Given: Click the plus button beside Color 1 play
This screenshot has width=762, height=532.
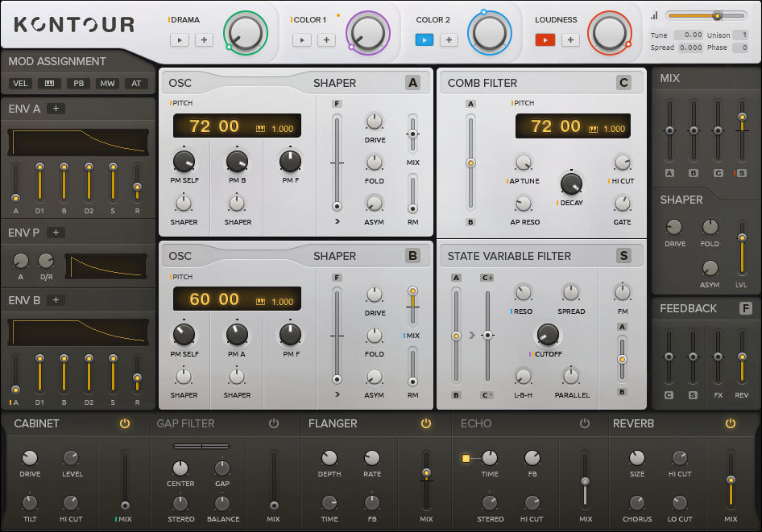Looking at the screenshot, I should pyautogui.click(x=326, y=39).
